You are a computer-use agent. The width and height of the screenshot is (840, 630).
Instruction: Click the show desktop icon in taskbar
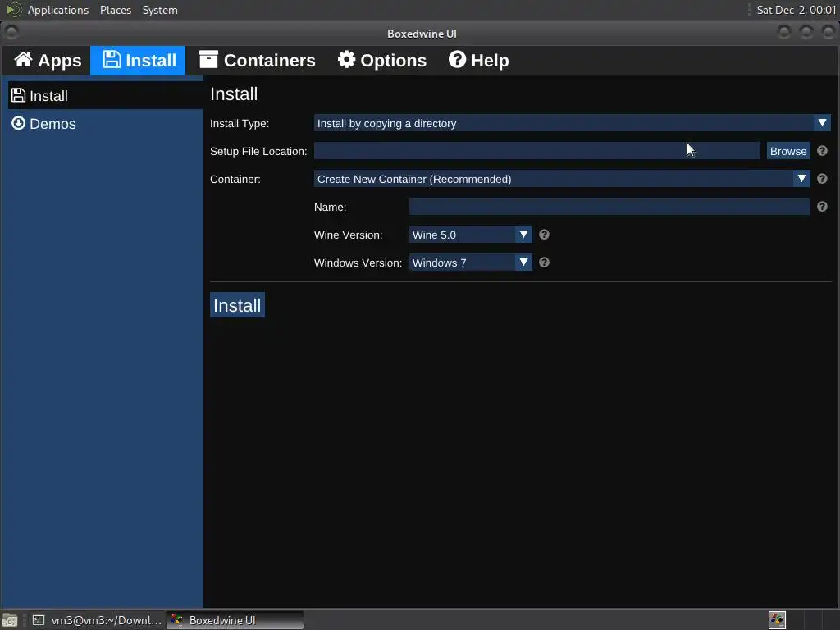coord(10,620)
